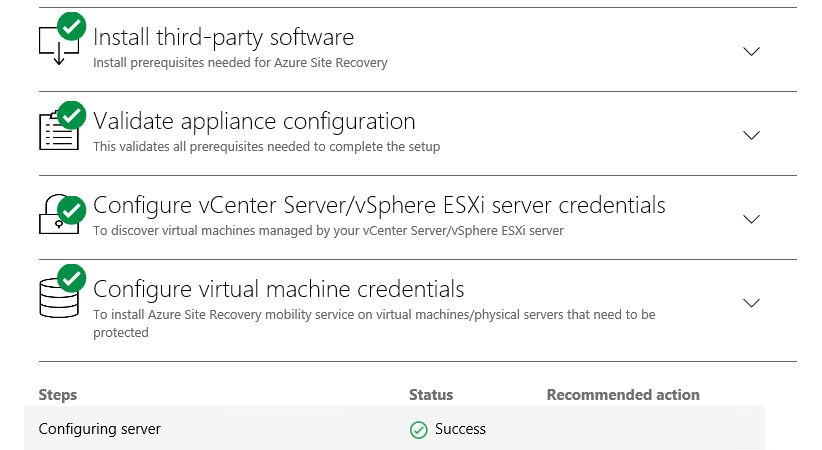Click the Steps column header

coord(58,394)
